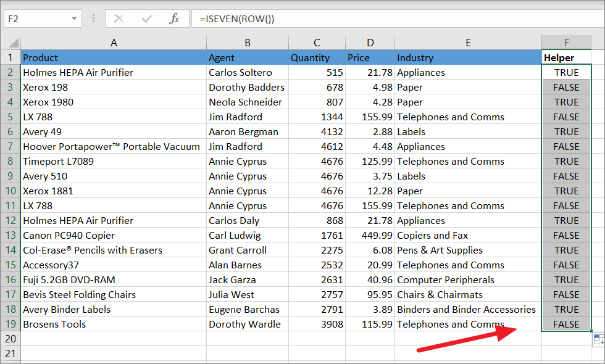This screenshot has width=605, height=364.
Task: Select Bevis Steel Folding Chairs cell
Action: click(x=114, y=295)
